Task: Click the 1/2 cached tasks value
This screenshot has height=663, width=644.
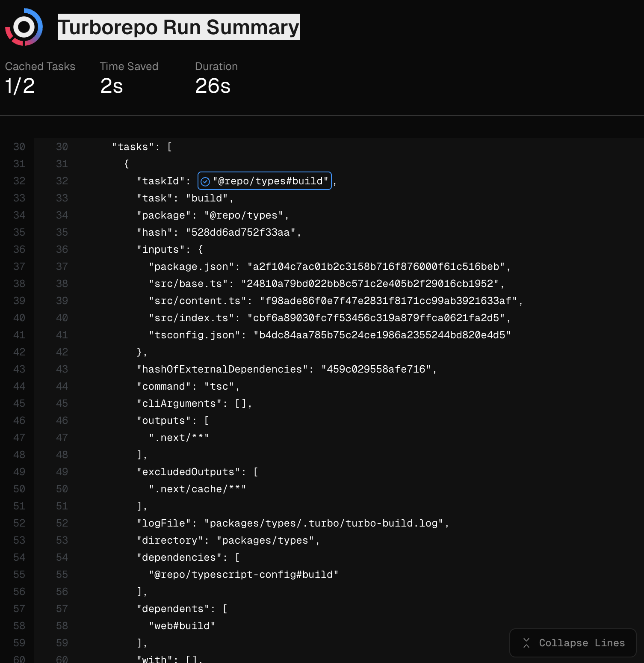Action: click(x=20, y=86)
